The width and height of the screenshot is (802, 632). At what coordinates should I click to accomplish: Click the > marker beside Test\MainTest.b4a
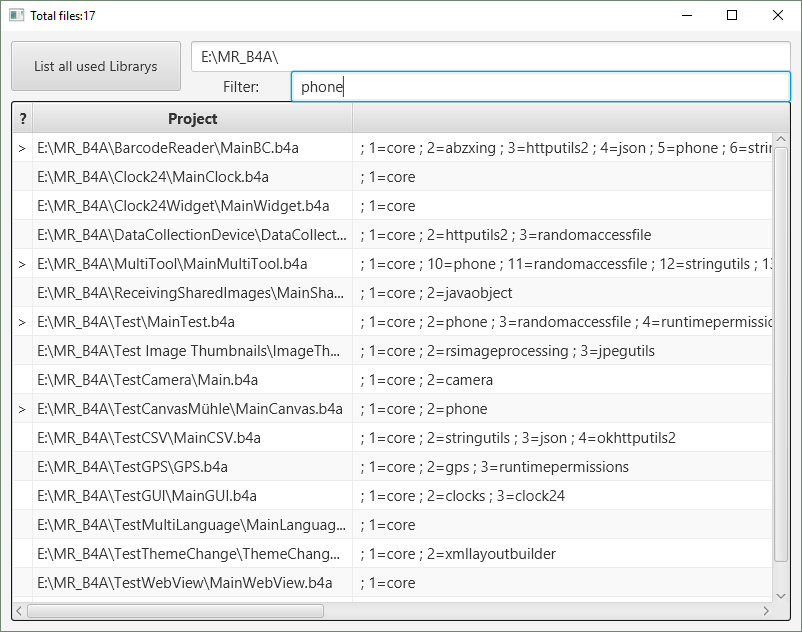point(22,322)
